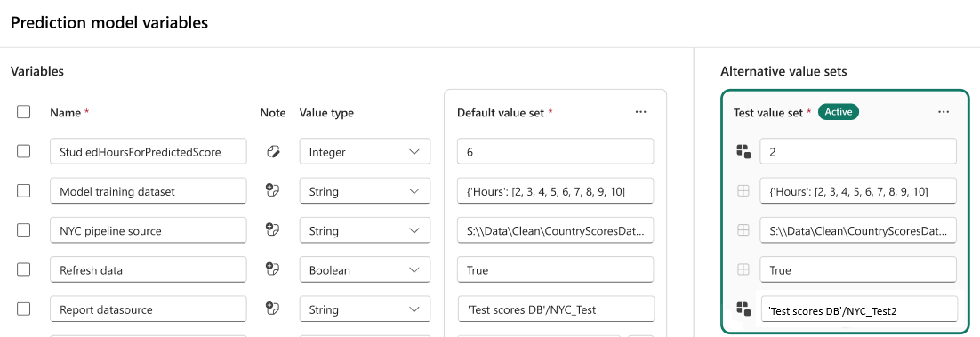980x337 pixels.
Task: Click the Note column header
Action: click(272, 113)
